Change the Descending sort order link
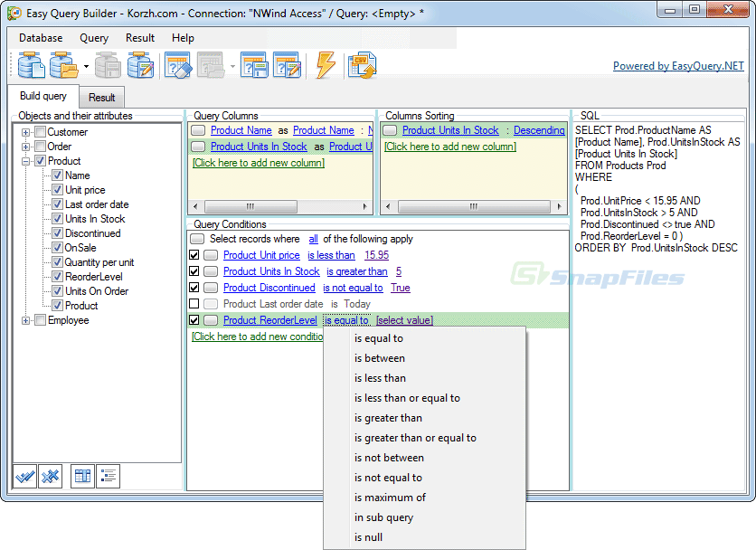 point(539,130)
